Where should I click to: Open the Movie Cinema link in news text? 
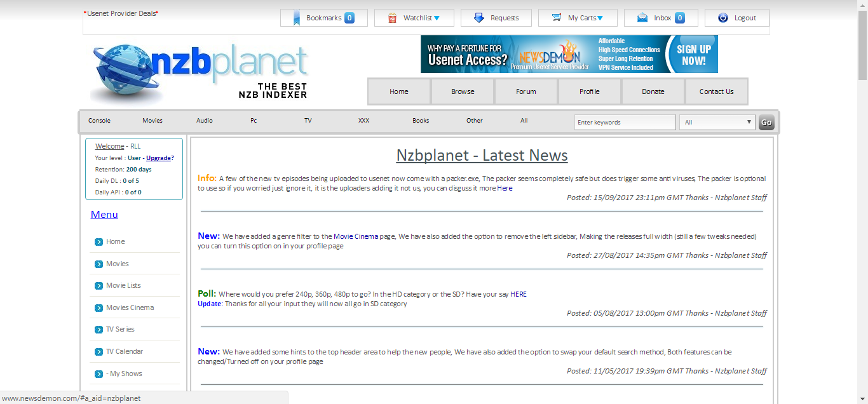pos(356,236)
